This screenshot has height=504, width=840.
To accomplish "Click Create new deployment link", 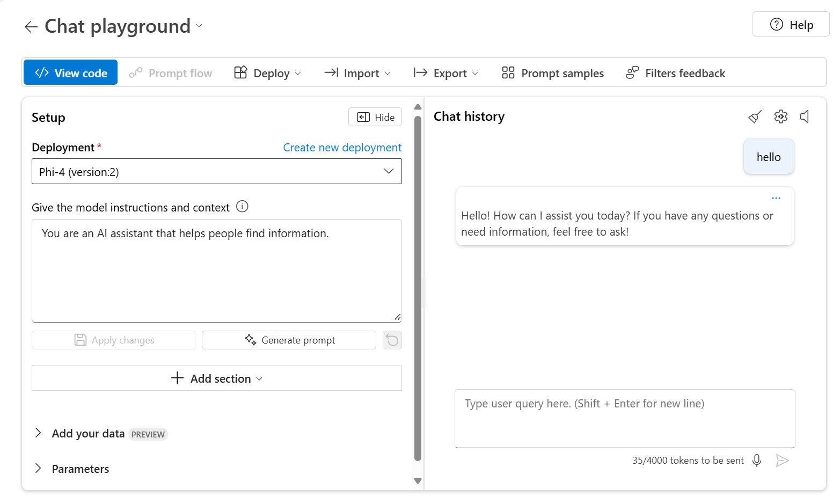I will [x=342, y=148].
